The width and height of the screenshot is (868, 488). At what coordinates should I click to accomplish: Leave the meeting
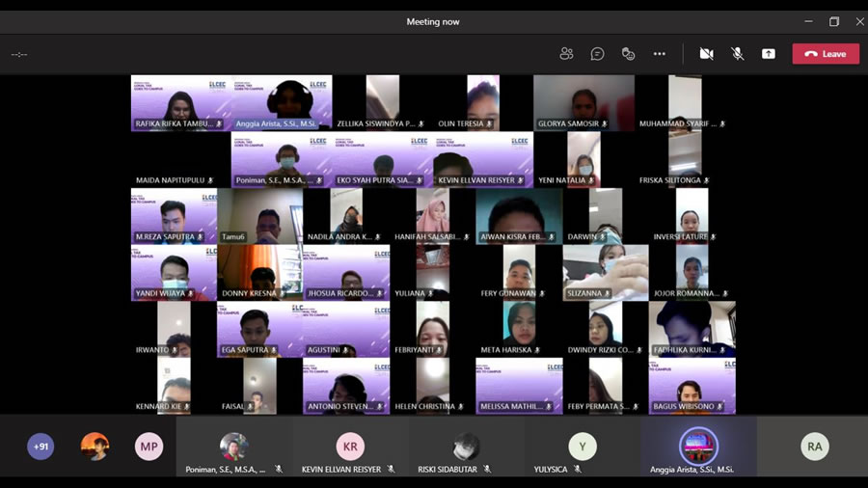[826, 54]
